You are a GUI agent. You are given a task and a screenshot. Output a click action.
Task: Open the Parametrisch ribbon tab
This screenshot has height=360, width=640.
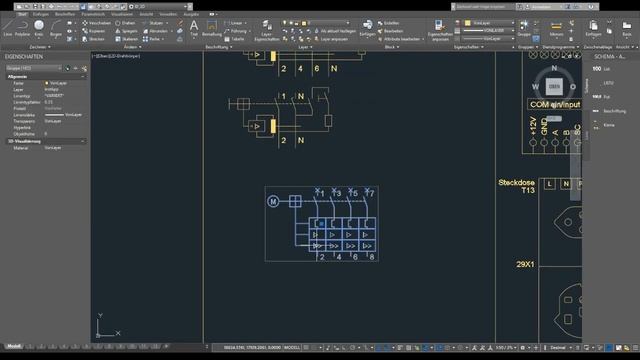pos(93,14)
